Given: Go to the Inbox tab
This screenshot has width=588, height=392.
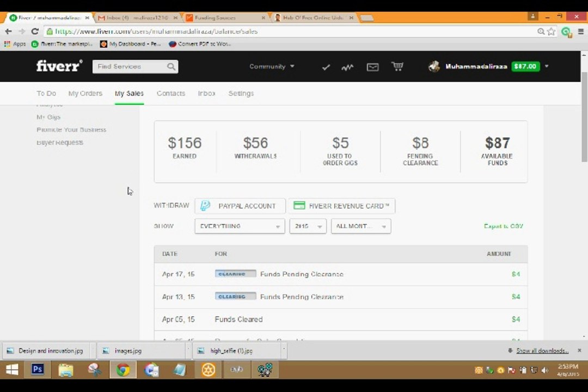Looking at the screenshot, I should pyautogui.click(x=207, y=94).
